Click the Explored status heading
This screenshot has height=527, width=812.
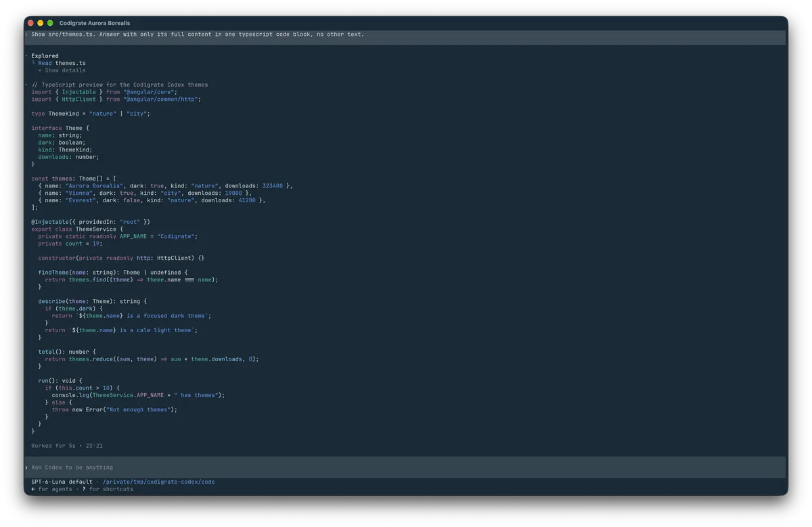click(45, 56)
